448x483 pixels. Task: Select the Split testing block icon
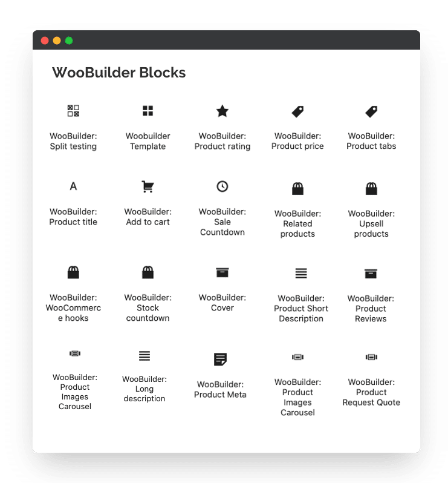[x=73, y=111]
